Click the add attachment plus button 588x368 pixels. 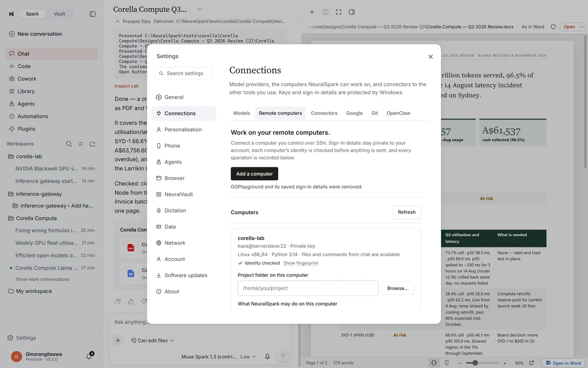pos(118,340)
